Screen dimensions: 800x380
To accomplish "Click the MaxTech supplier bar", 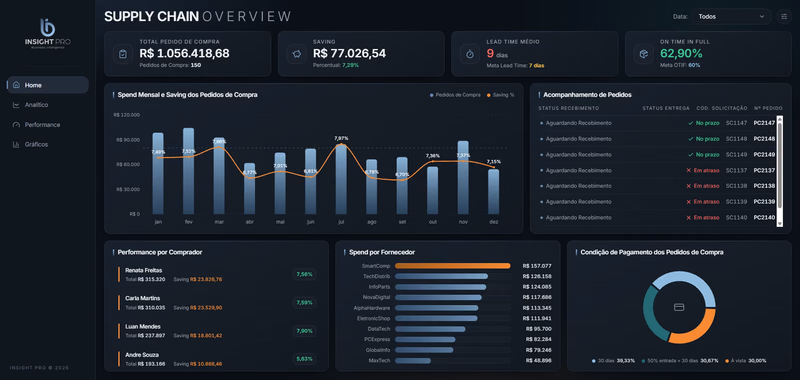I will 413,361.
